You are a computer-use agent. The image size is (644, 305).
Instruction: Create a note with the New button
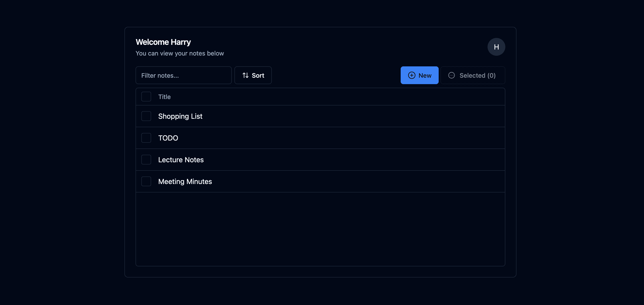coord(420,75)
